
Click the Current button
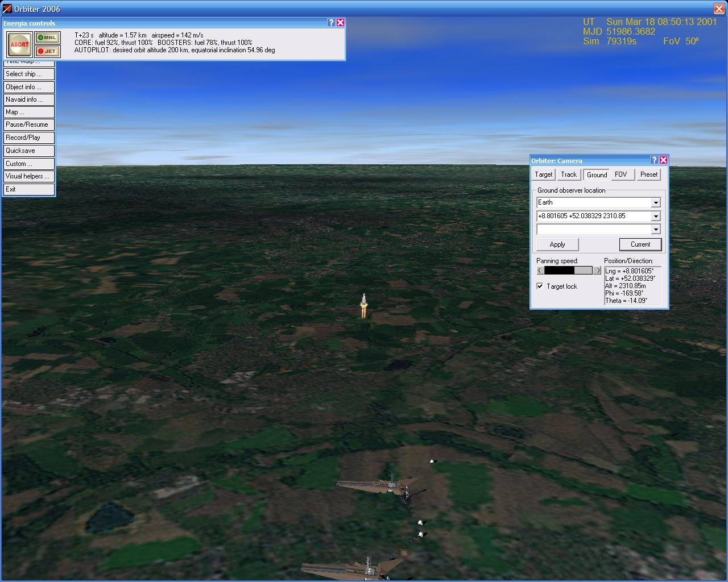(640, 244)
